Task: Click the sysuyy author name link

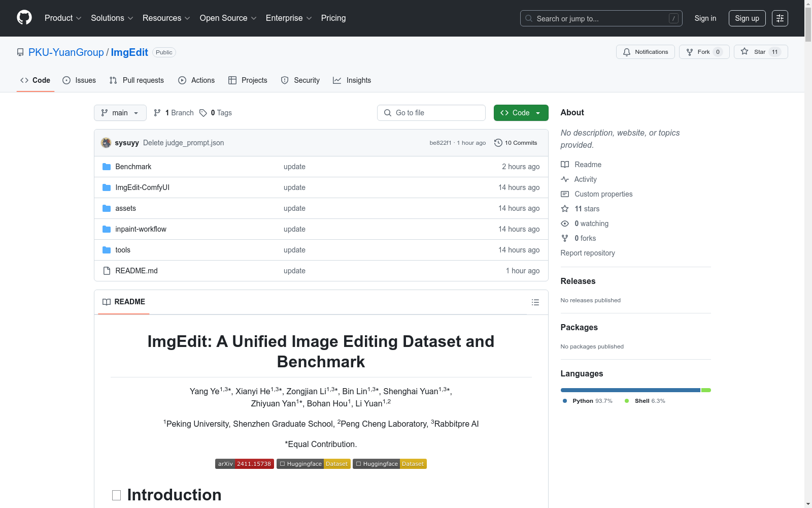Action: [x=127, y=143]
